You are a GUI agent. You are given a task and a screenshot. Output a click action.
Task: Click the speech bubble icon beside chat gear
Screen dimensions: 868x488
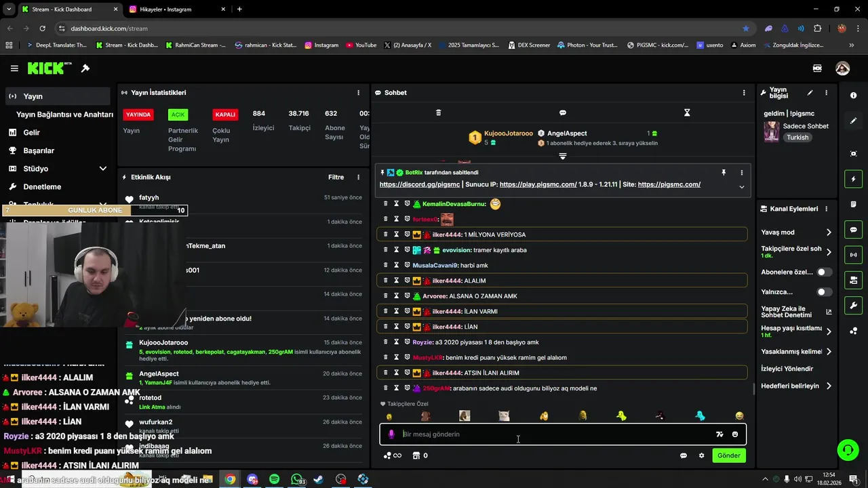684,455
